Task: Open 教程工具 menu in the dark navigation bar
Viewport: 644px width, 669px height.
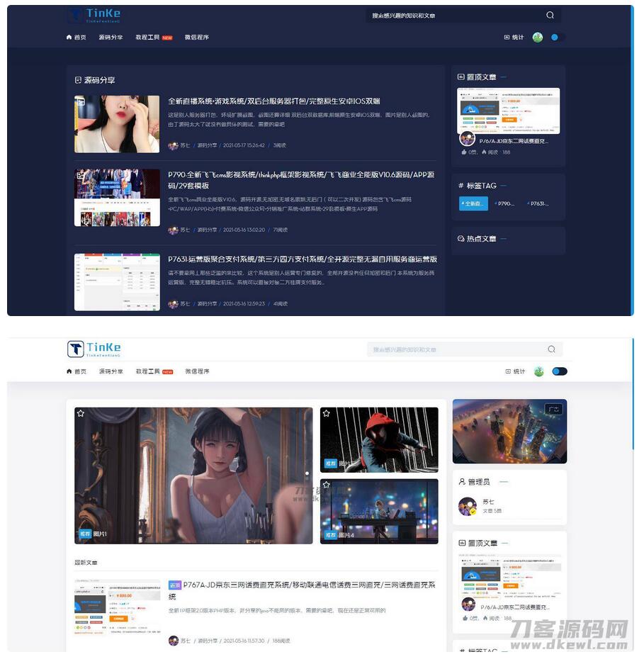Action: [147, 37]
